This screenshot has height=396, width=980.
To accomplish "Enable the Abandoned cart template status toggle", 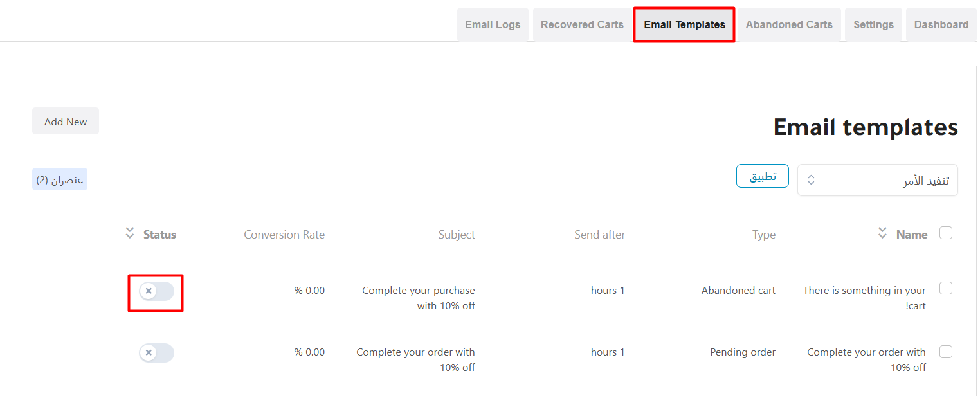I will [156, 291].
